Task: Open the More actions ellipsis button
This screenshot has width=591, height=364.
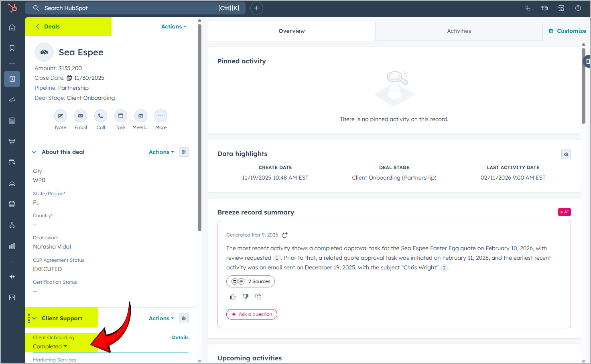Action: [161, 116]
